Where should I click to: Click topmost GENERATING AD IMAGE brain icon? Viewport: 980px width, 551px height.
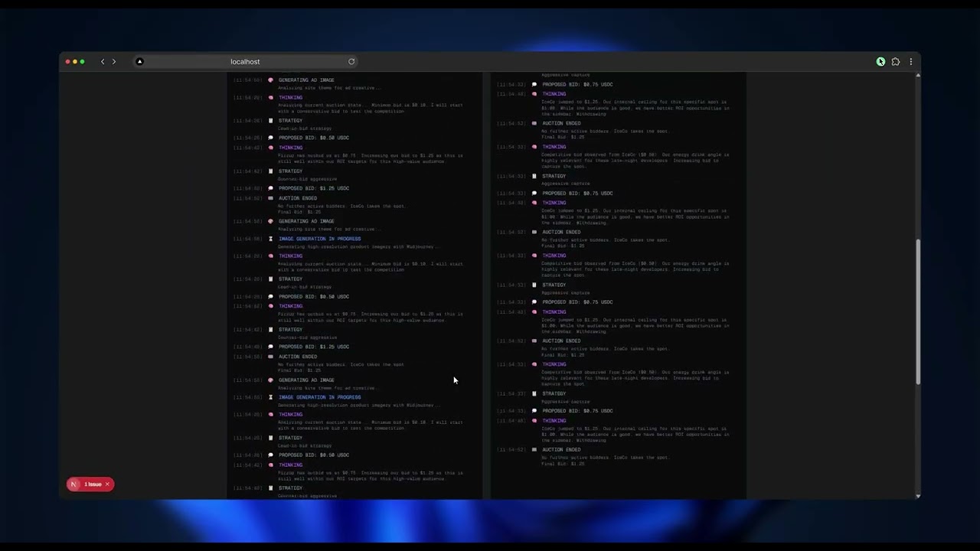pos(270,80)
